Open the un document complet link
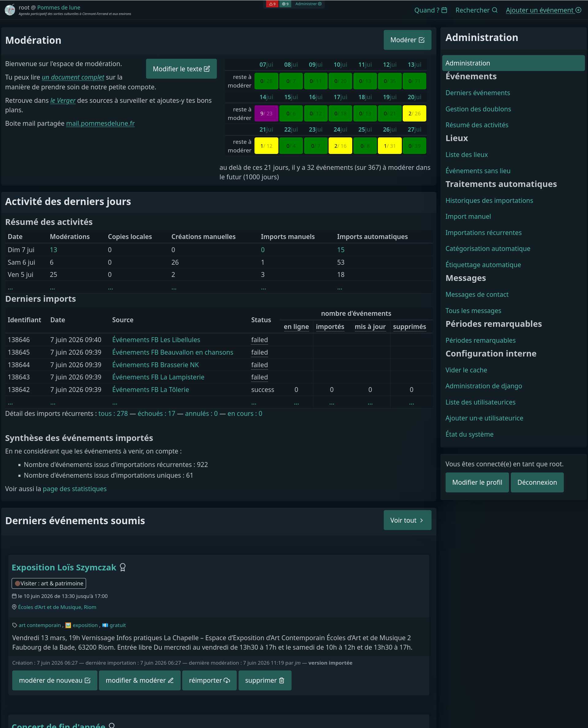The width and height of the screenshot is (588, 728). point(73,77)
